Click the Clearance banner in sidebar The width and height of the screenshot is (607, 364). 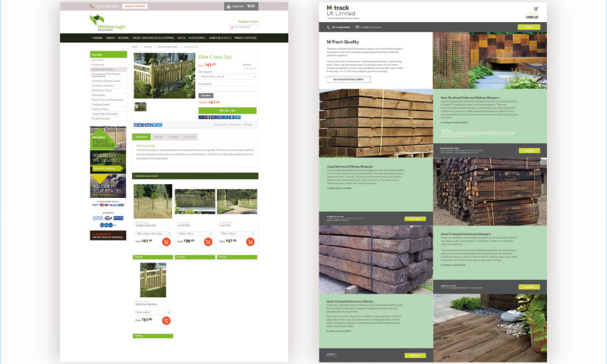coord(108,235)
